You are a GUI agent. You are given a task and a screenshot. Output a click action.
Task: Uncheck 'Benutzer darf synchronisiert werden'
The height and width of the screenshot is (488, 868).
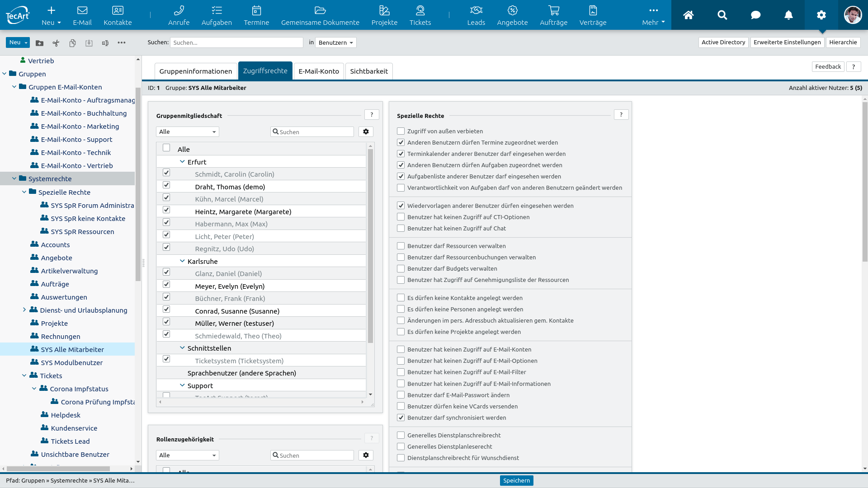click(401, 418)
